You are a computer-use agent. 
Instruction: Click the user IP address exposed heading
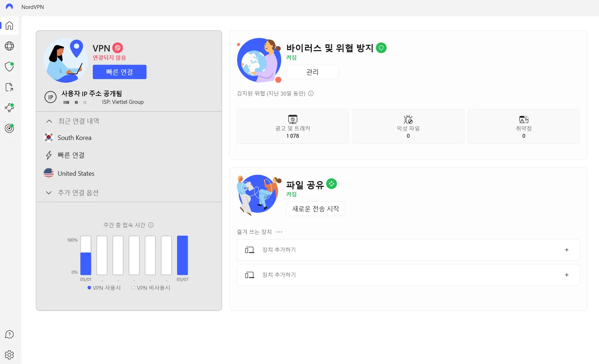(92, 93)
